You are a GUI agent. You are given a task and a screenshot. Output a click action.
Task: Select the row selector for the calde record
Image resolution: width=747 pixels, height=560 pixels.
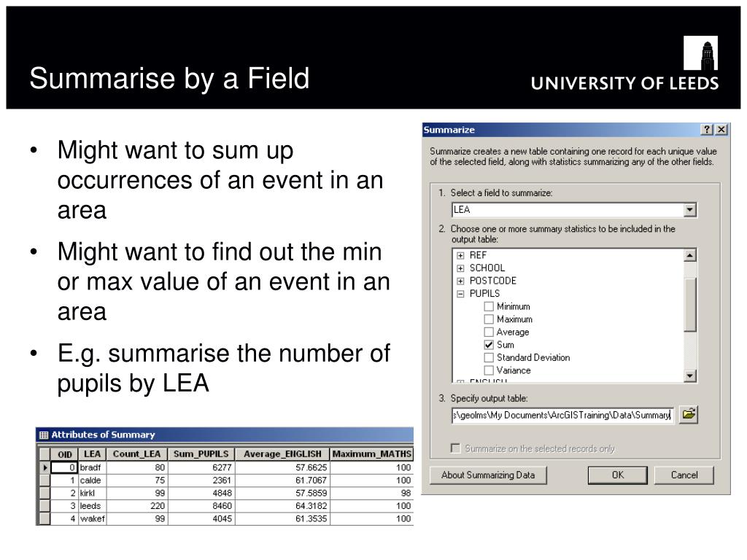(x=44, y=481)
